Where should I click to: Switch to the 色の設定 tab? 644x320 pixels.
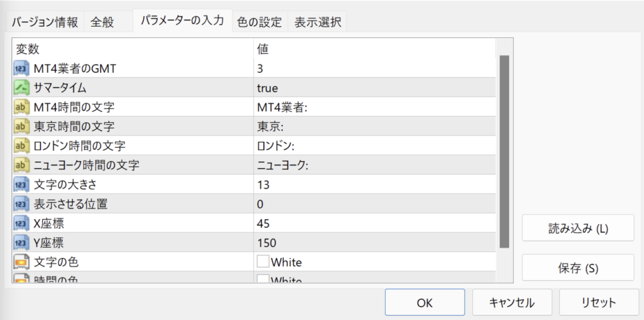point(259,22)
